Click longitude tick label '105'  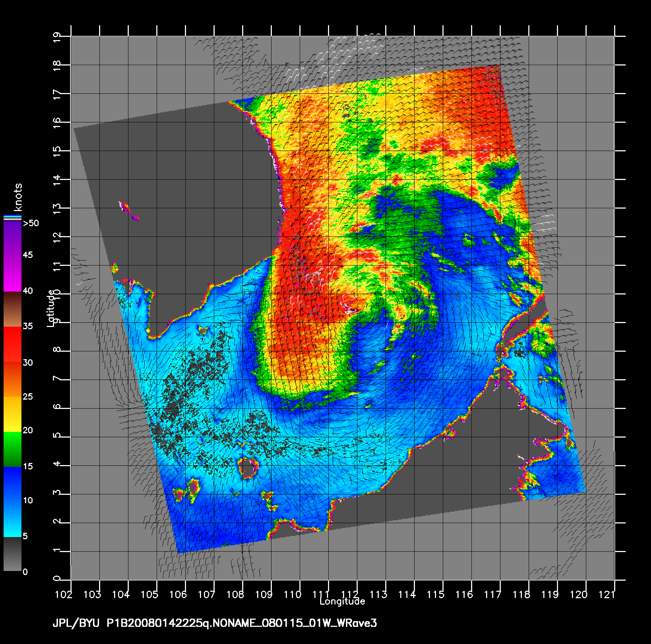(150, 595)
